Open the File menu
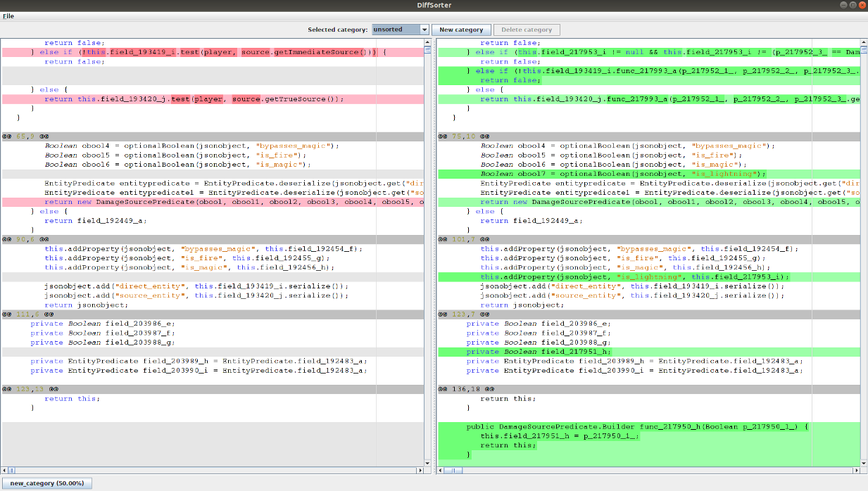This screenshot has height=491, width=868. click(x=8, y=15)
